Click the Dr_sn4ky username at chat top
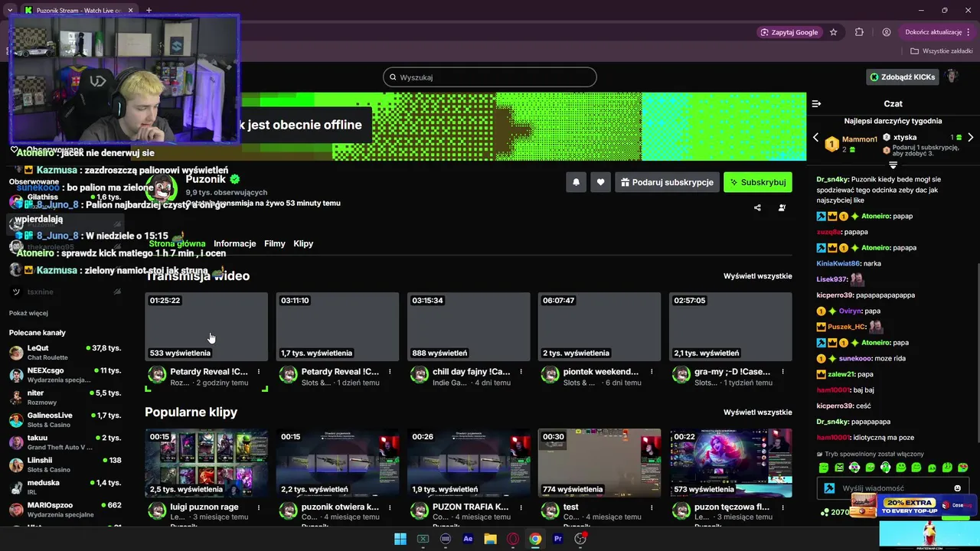Image resolution: width=980 pixels, height=551 pixels. point(832,179)
